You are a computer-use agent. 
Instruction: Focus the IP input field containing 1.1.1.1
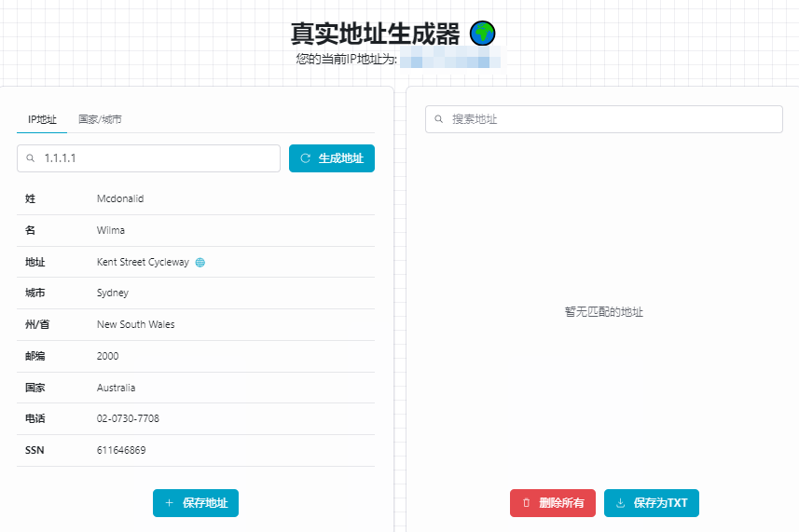pyautogui.click(x=149, y=158)
